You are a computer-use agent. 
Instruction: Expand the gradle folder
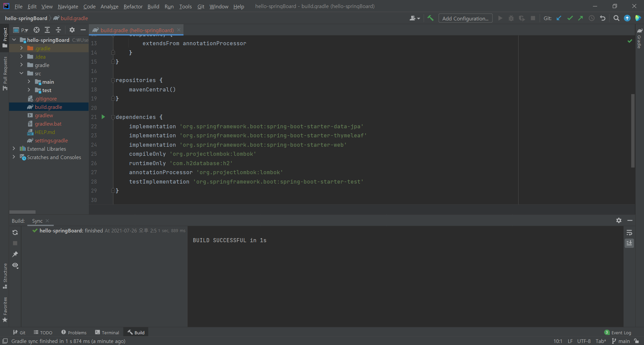pos(21,65)
